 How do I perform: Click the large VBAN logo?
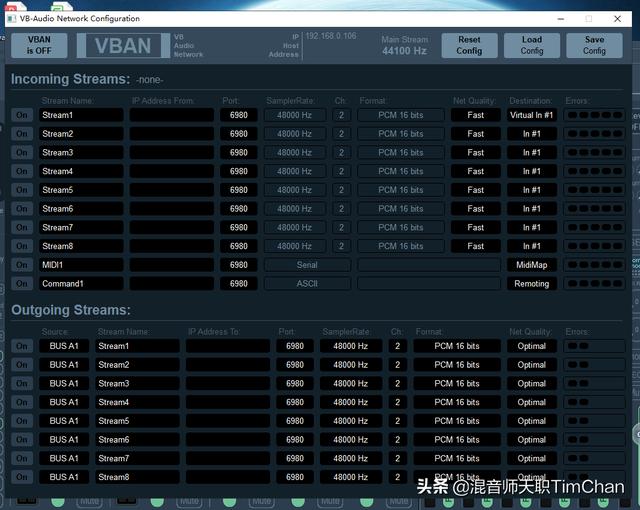(123, 45)
